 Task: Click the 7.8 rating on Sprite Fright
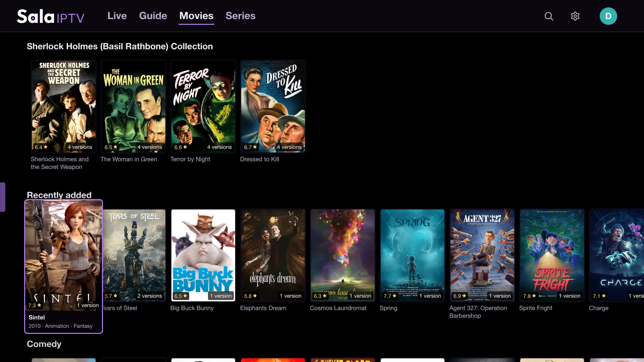click(529, 296)
